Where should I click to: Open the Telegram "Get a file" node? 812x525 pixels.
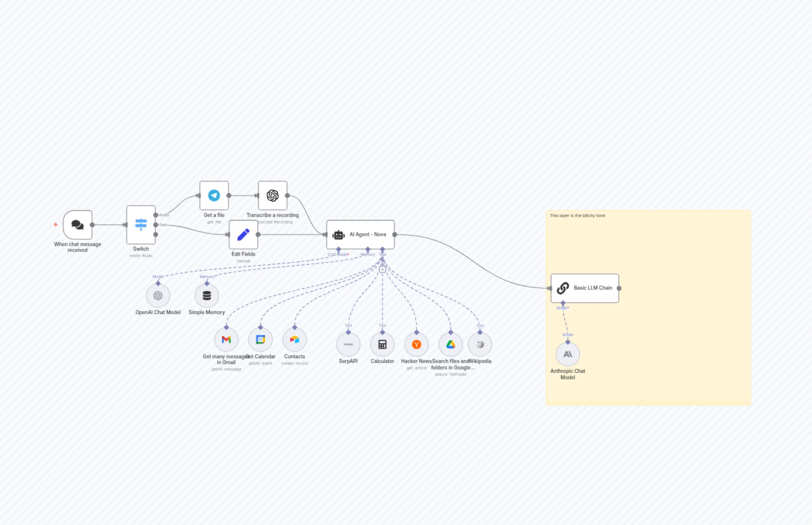pos(214,195)
